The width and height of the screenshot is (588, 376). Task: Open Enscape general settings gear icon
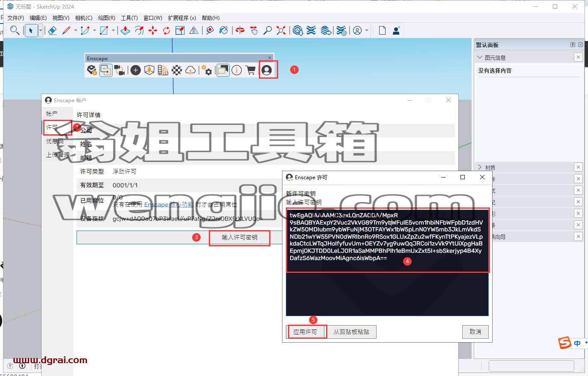click(207, 70)
